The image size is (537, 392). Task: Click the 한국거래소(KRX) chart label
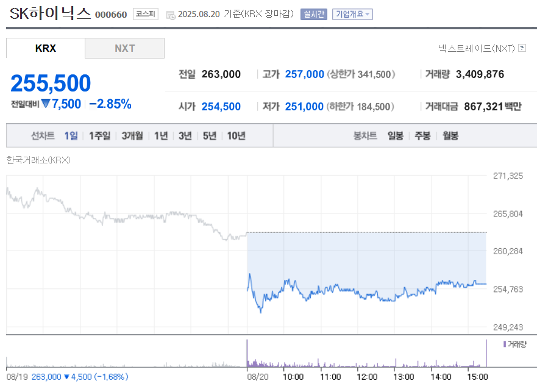coord(38,160)
